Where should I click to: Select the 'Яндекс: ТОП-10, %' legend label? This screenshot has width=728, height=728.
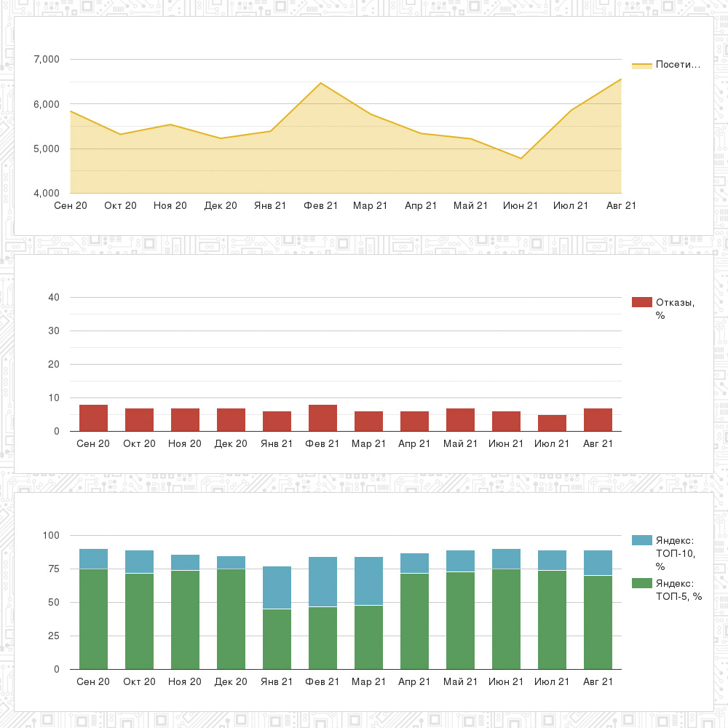(x=676, y=553)
